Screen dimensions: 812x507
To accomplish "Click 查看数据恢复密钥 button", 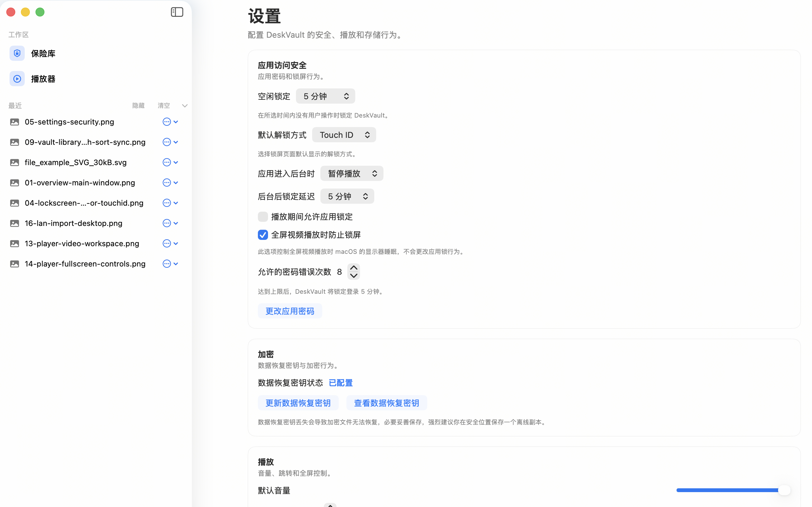I will [x=386, y=403].
